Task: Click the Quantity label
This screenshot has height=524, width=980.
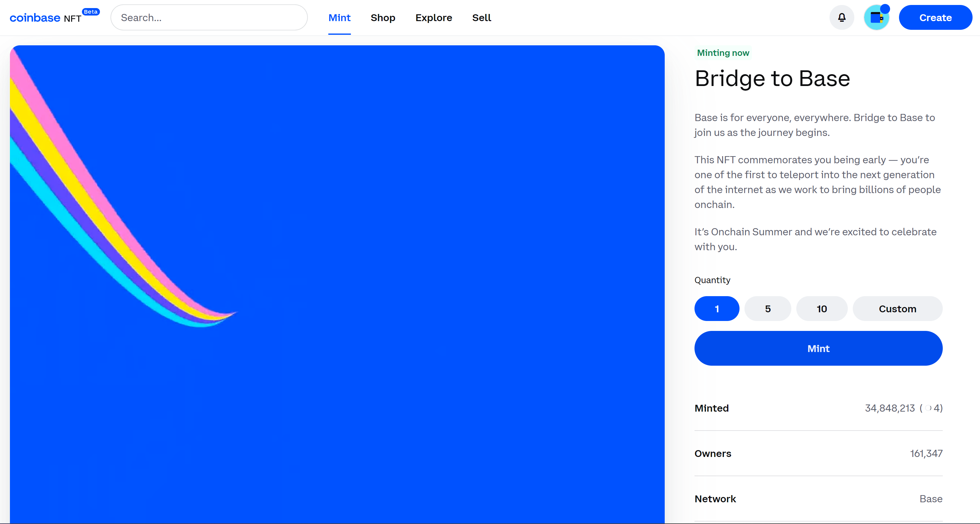Action: point(712,280)
